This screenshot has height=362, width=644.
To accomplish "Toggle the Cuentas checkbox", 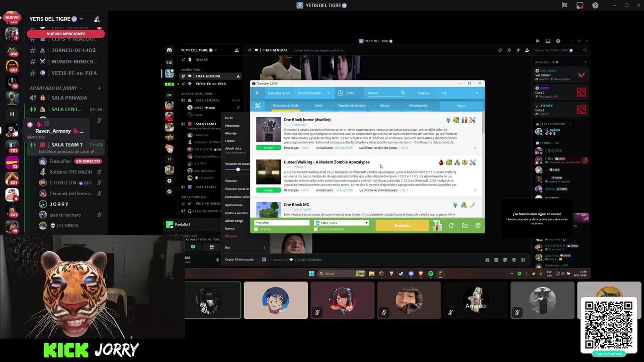I will [x=256, y=229].
